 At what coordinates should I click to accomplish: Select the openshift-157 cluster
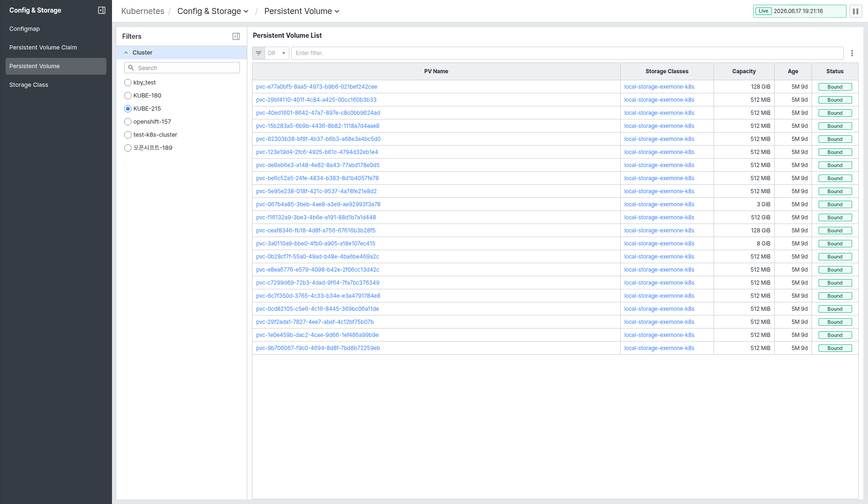tap(128, 122)
